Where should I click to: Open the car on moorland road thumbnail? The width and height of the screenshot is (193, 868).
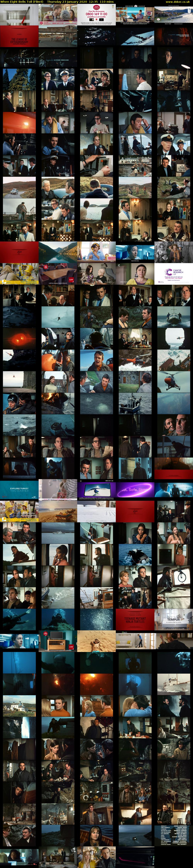(x=19, y=187)
